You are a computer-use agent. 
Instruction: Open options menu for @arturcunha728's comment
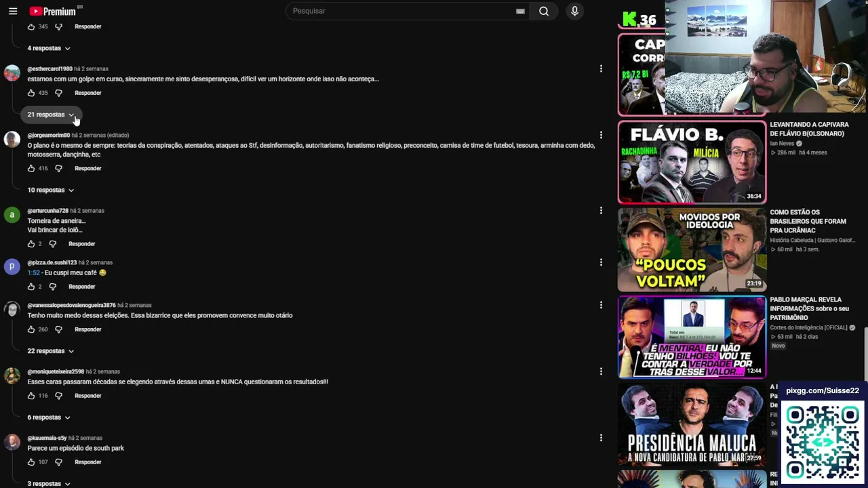601,211
